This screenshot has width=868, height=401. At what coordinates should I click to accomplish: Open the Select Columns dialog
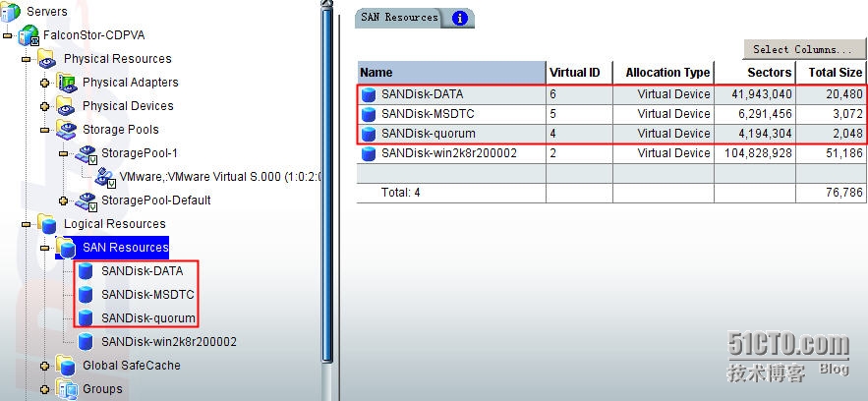803,50
